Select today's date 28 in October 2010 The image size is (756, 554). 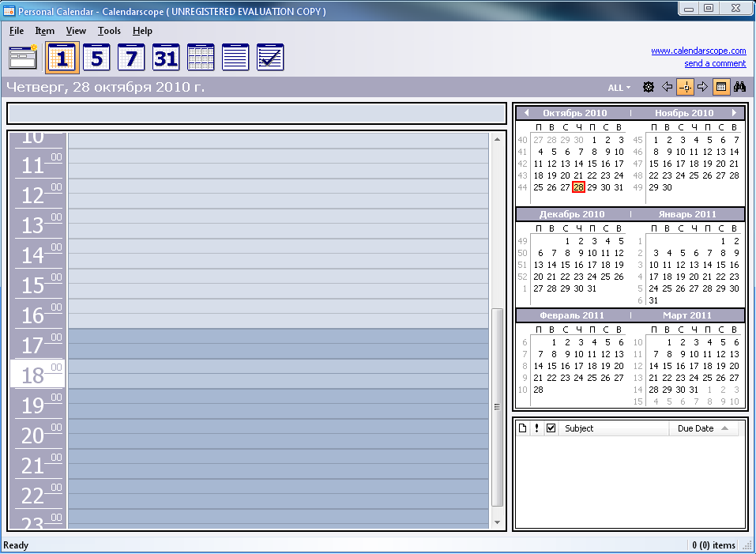pos(578,187)
